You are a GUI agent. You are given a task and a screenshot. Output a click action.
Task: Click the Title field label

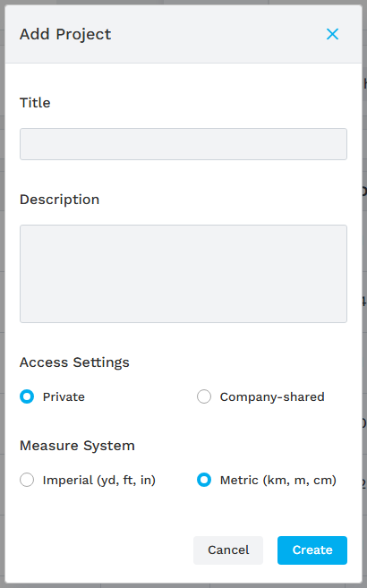click(x=35, y=103)
